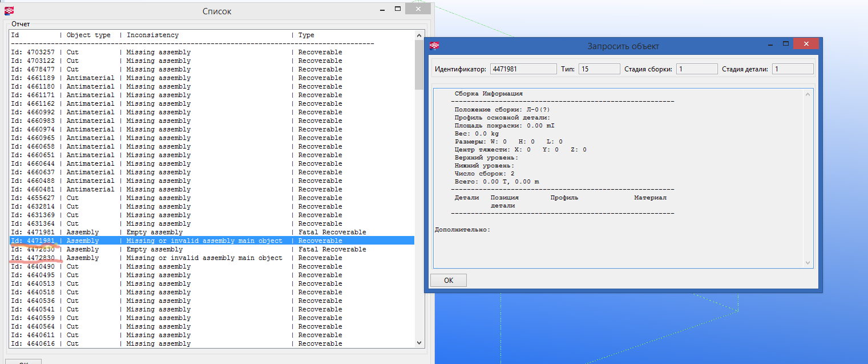
Task: Select the row Id 4703257 Cut
Action: tap(171, 52)
